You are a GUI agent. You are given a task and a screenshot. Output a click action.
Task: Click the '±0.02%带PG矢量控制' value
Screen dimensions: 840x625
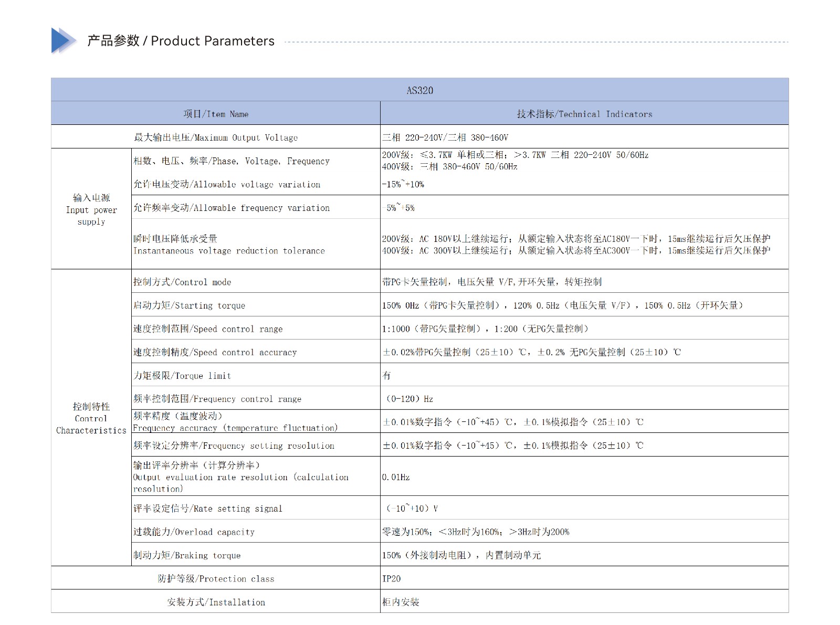point(531,352)
